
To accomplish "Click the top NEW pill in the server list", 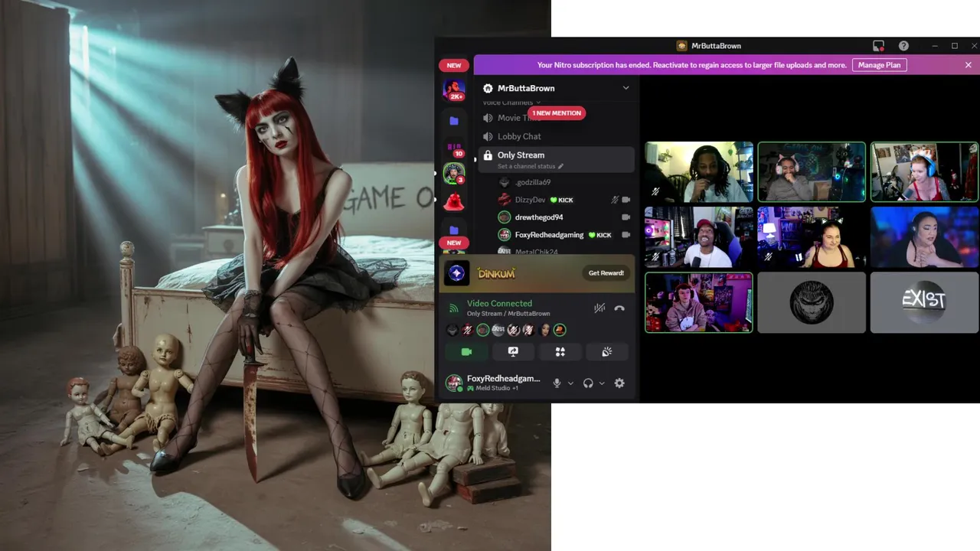I will (454, 65).
